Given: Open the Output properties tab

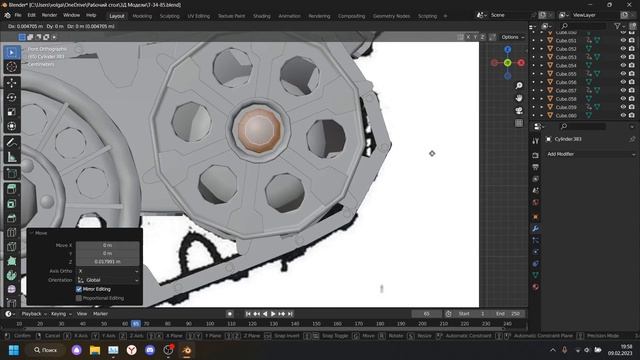Looking at the screenshot, I should (x=536, y=167).
